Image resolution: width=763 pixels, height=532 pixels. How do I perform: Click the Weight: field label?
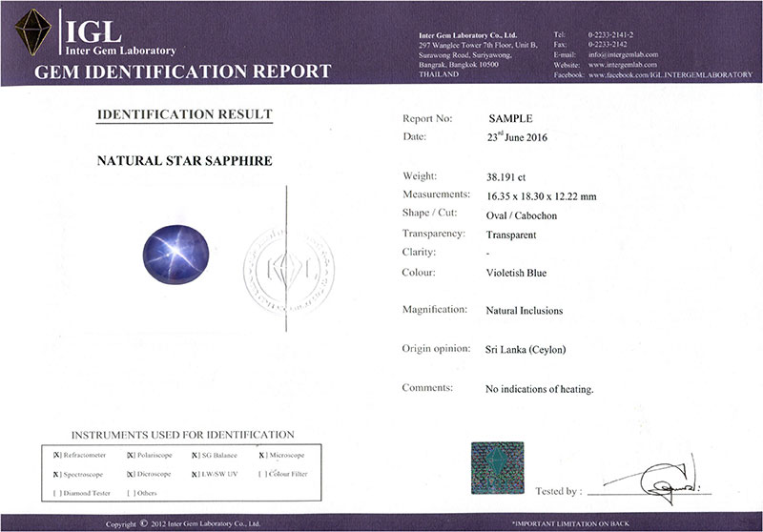pyautogui.click(x=420, y=176)
